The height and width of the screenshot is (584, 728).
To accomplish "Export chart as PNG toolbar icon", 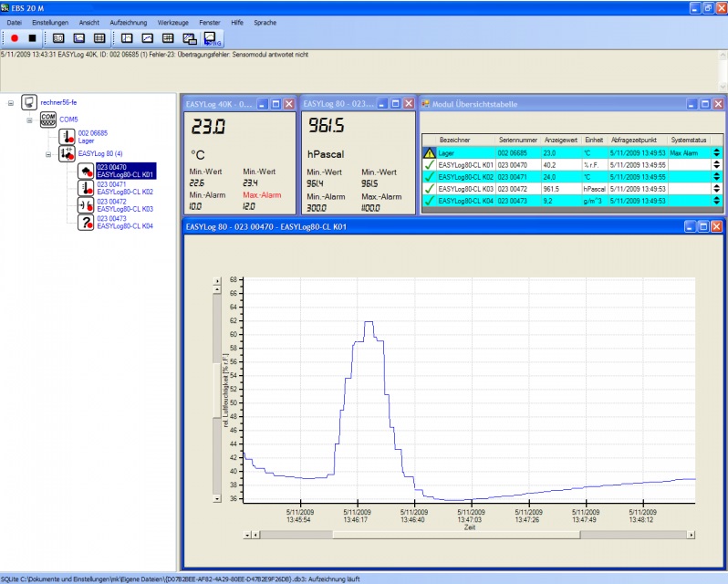I will click(x=213, y=39).
